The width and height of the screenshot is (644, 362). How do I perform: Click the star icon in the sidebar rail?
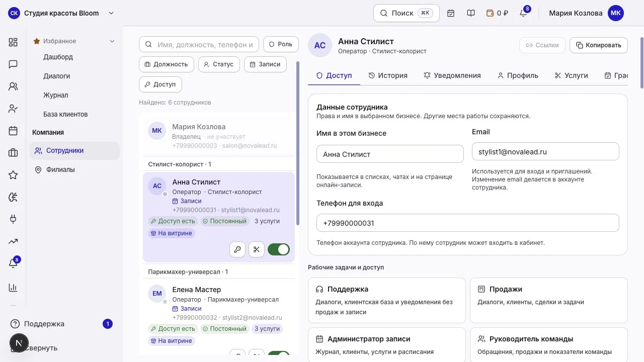(13, 175)
